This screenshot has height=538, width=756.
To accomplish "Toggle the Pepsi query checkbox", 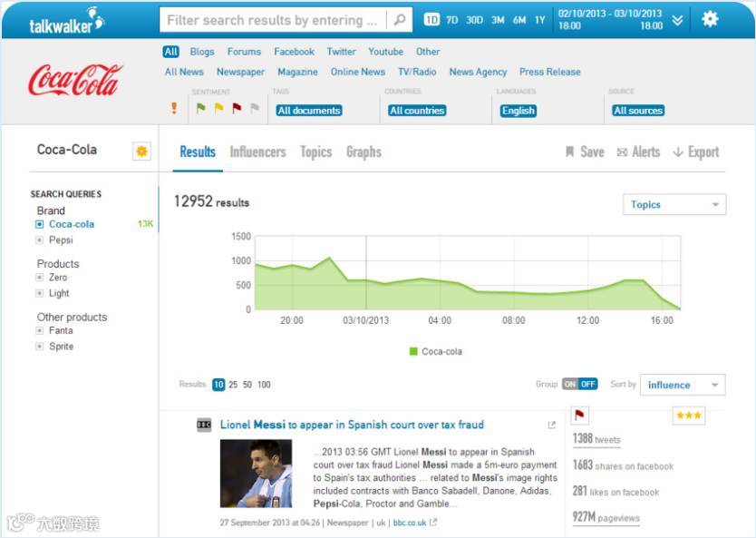I will pyautogui.click(x=40, y=240).
